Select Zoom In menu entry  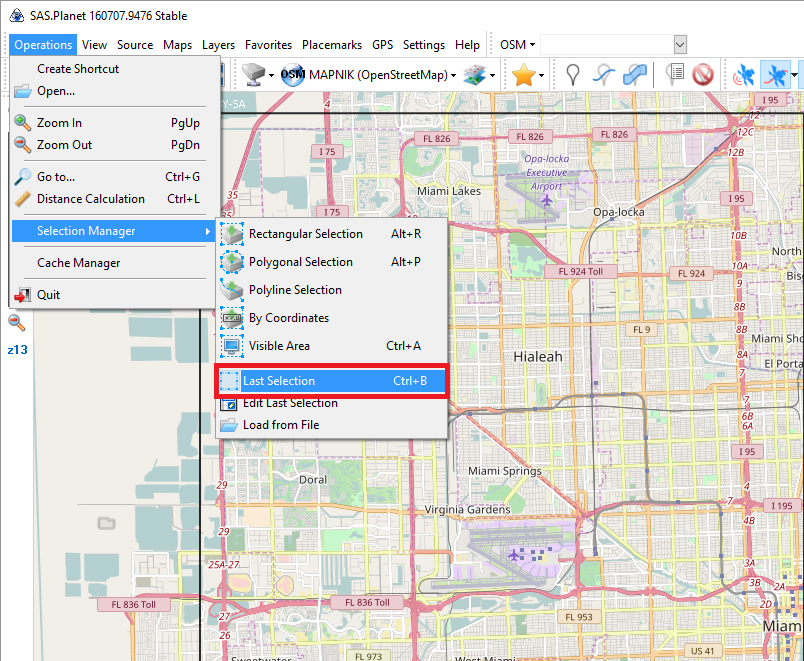point(113,123)
